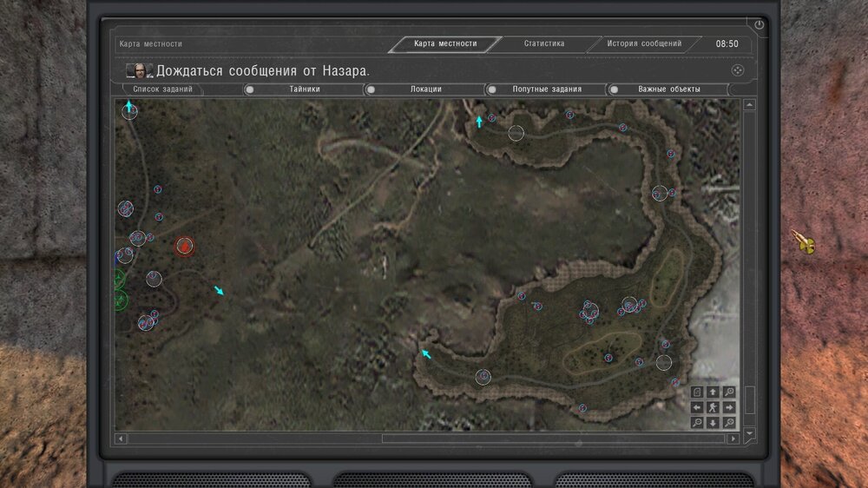868x488 pixels.
Task: Click the circle marker on the southwest swamp path
Action: [483, 377]
